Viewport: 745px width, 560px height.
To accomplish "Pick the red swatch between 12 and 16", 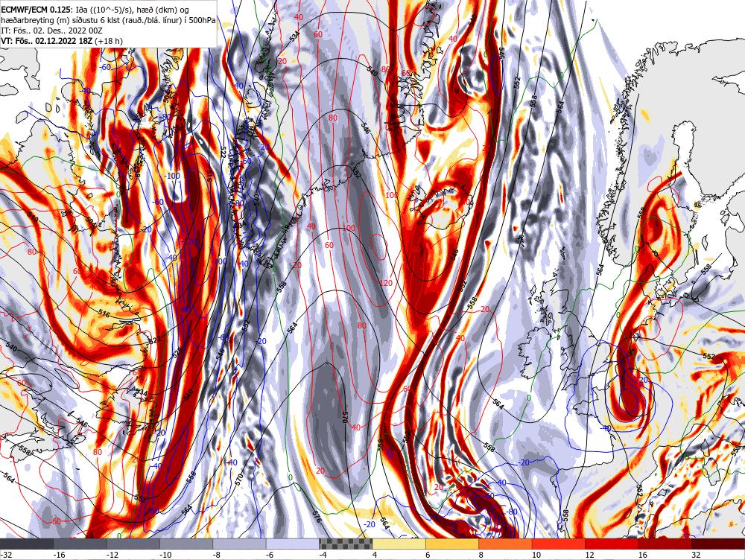I will (x=612, y=544).
